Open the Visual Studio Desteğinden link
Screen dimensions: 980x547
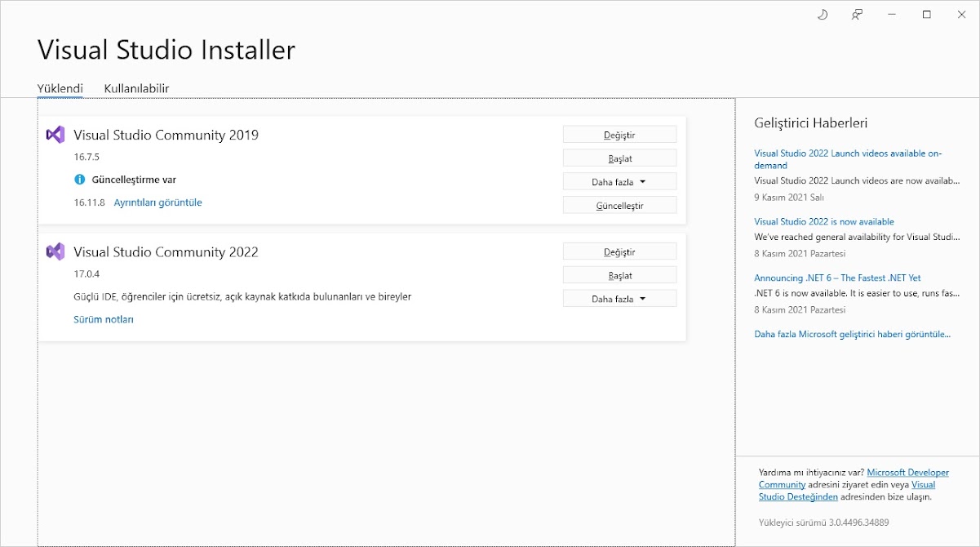(847, 491)
